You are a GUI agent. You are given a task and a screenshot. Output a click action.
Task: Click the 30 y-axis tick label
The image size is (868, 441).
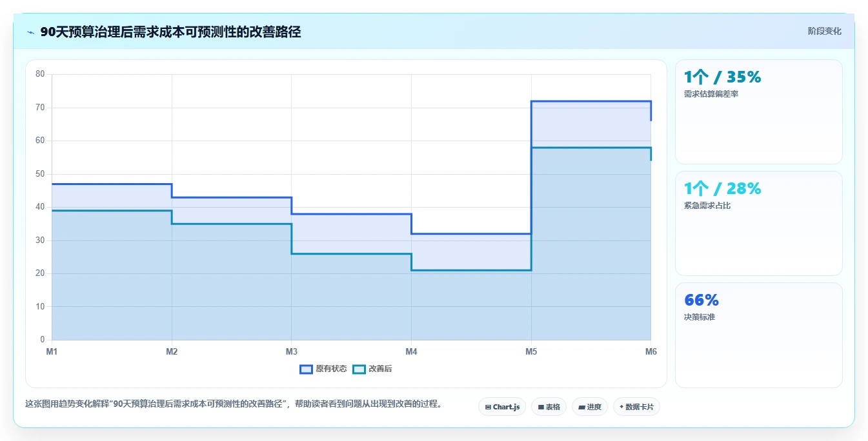pos(40,240)
